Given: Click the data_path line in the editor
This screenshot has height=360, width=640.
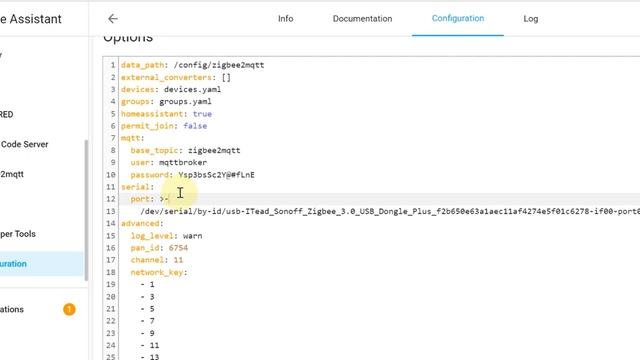Looking at the screenshot, I should tap(192, 65).
